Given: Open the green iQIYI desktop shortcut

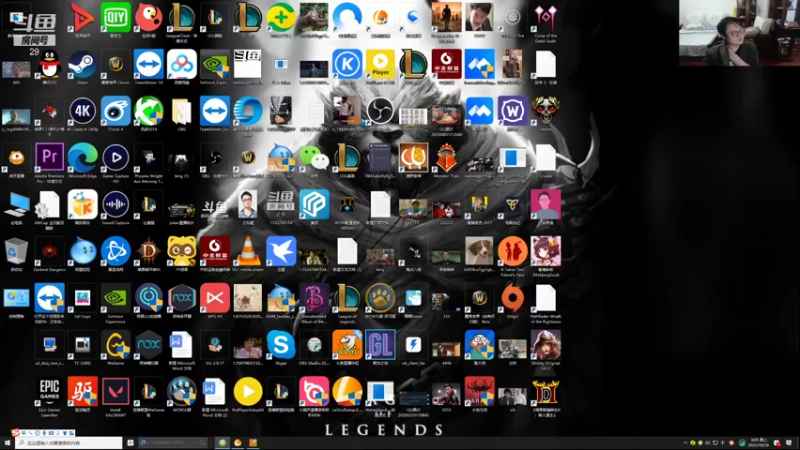Looking at the screenshot, I should point(115,17).
